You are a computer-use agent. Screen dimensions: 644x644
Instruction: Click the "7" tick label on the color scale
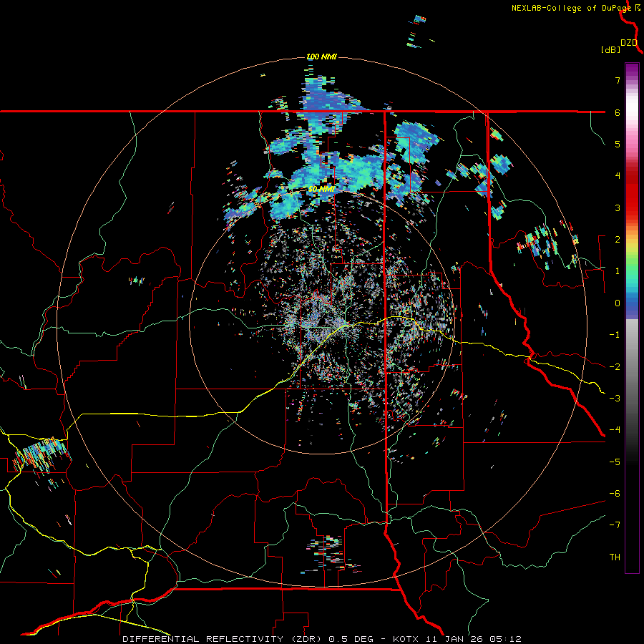pos(618,80)
